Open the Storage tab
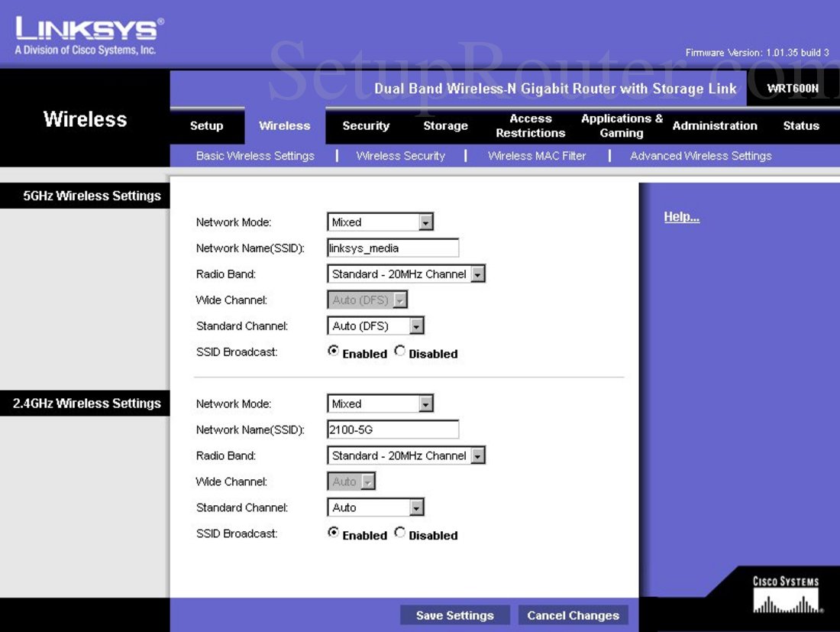Image resolution: width=840 pixels, height=632 pixels. coord(445,125)
